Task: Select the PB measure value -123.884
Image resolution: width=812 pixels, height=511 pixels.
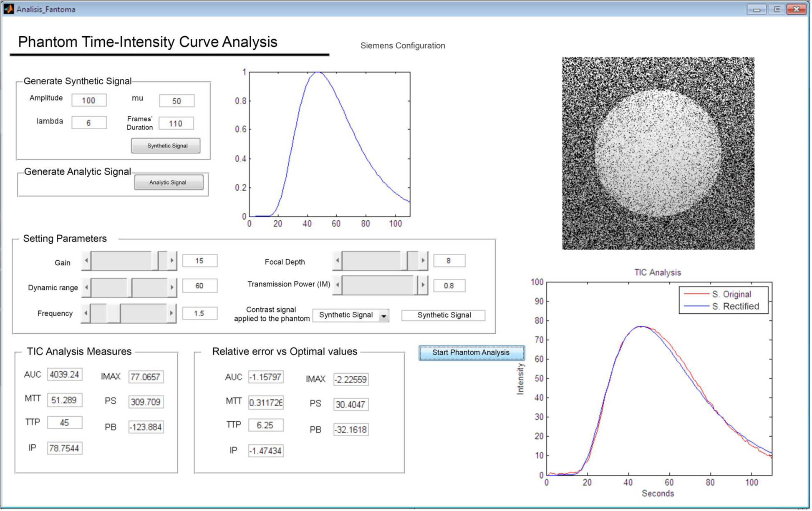Action: coord(146,427)
